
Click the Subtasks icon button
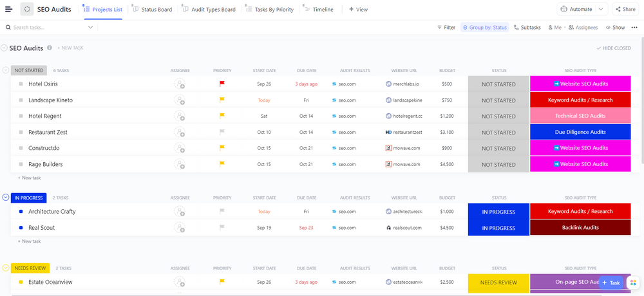pyautogui.click(x=517, y=28)
